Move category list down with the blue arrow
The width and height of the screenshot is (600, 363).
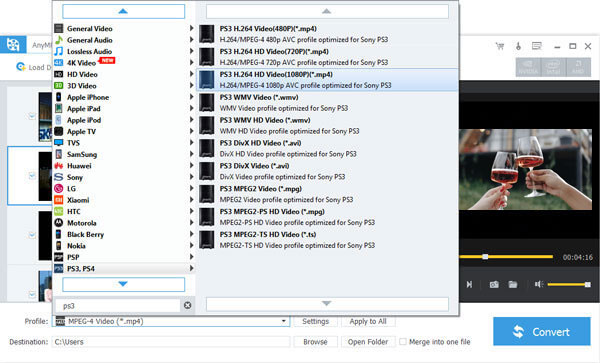(123, 284)
